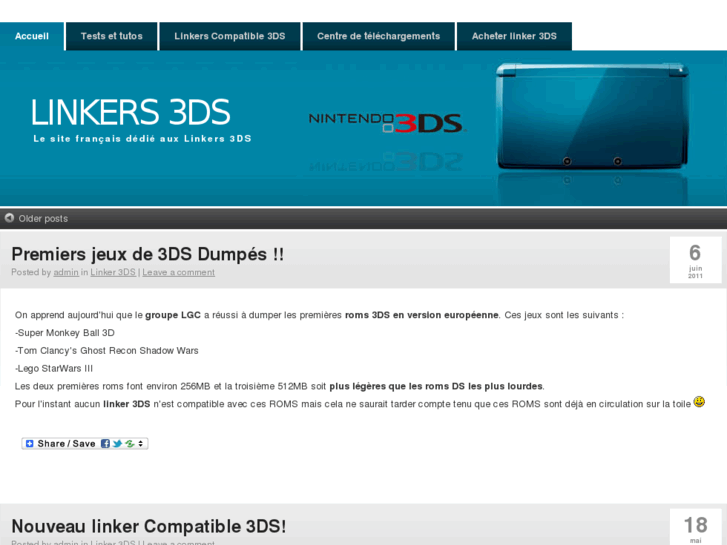The width and height of the screenshot is (727, 545).
Task: Click the text 'roms 3DS en version européenne'
Action: pos(421,315)
